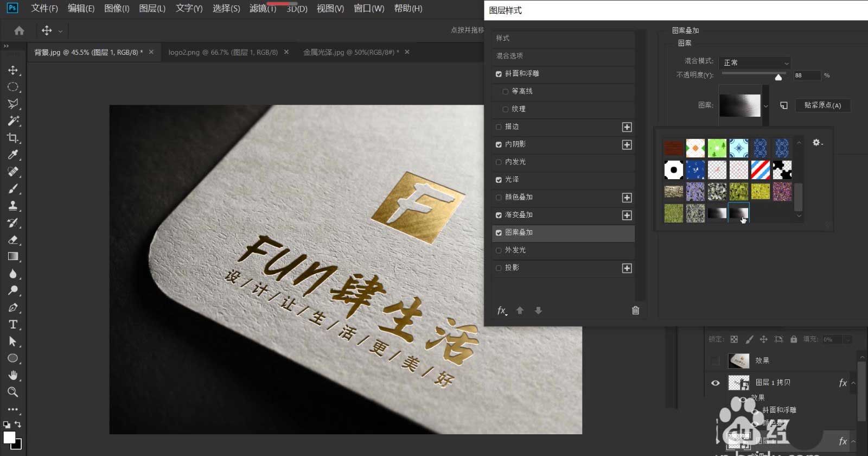Image resolution: width=868 pixels, height=456 pixels.
Task: Click the 贴紧原点(A) button
Action: [823, 105]
